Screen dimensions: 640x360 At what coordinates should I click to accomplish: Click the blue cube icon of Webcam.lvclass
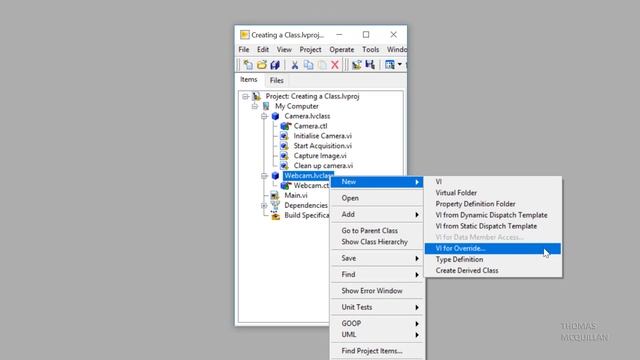276,176
